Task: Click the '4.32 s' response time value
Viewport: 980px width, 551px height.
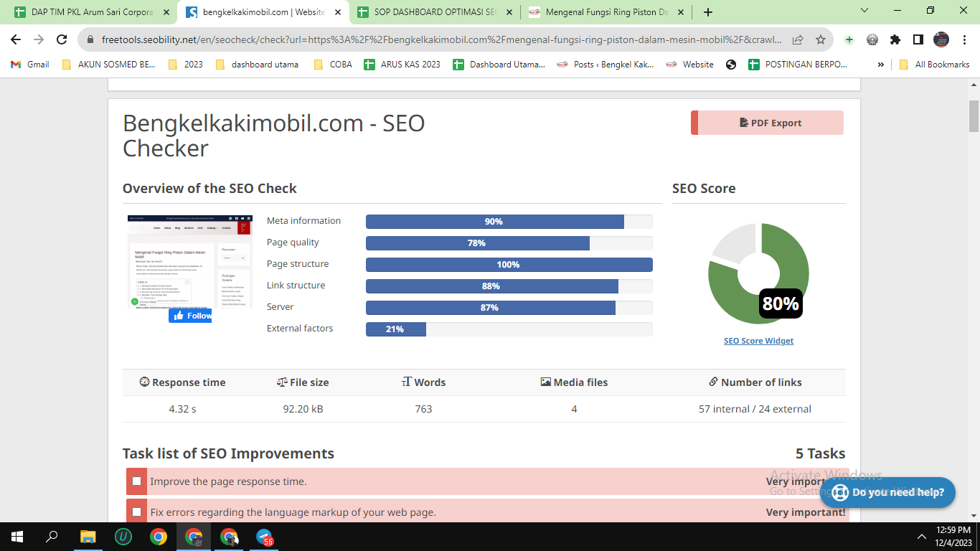Action: (x=182, y=409)
